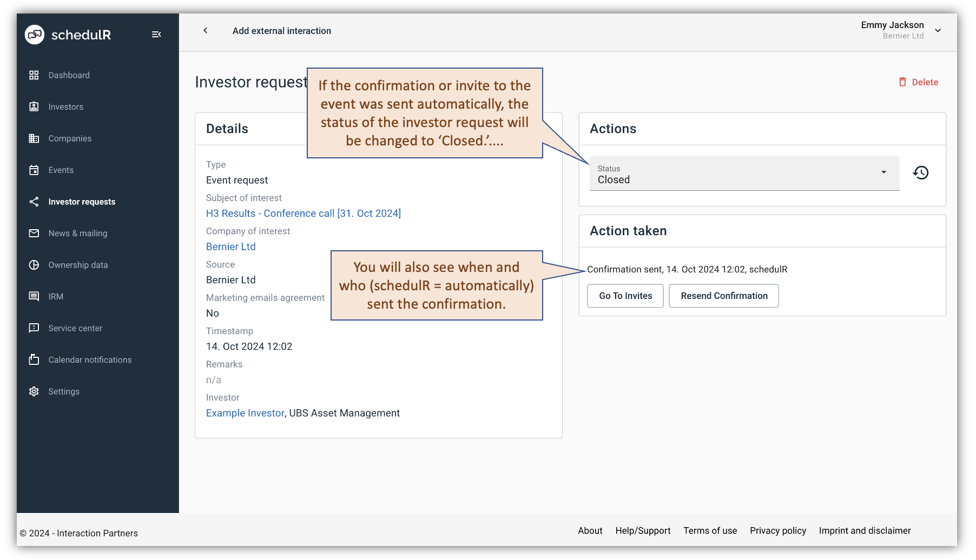This screenshot has width=976, height=560.
Task: Click the Events calendar icon
Action: coord(34,170)
